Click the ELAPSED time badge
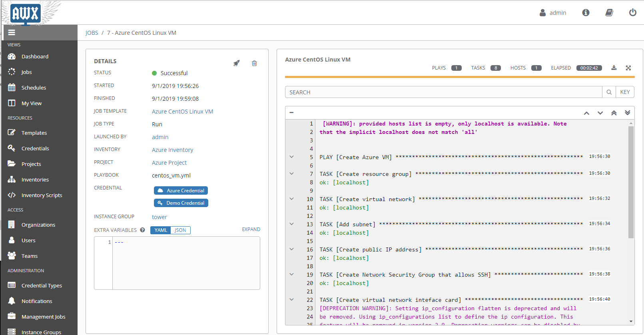Screen dimensions: 644x335 click(x=589, y=68)
